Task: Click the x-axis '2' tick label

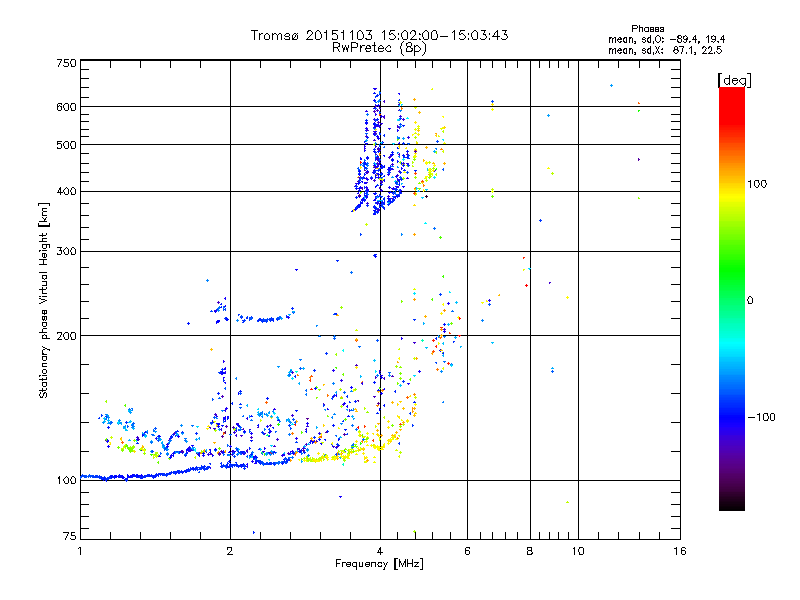Action: click(230, 551)
